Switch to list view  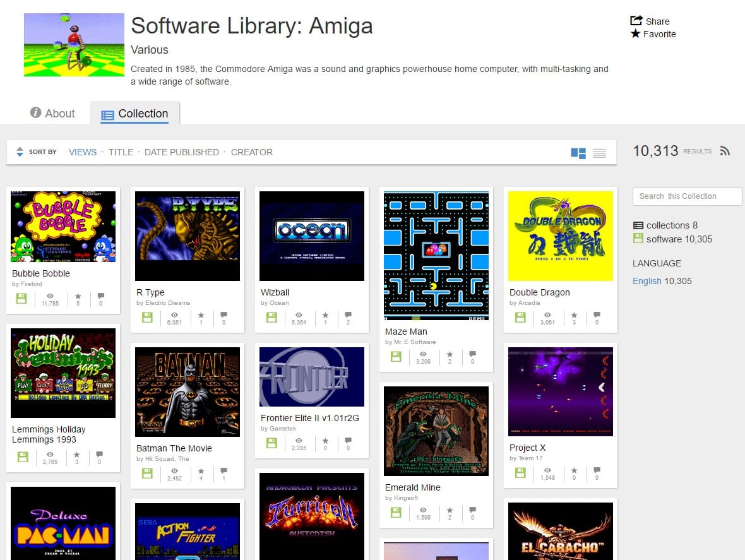coord(600,152)
